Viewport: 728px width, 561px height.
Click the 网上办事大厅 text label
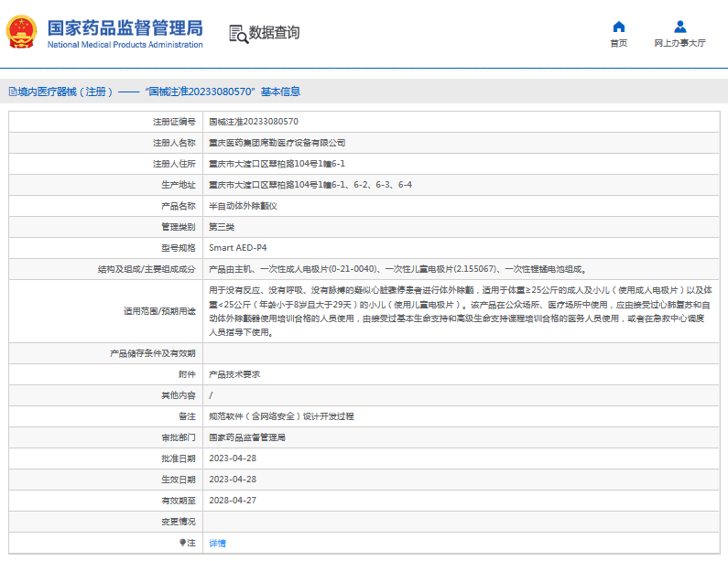[679, 43]
